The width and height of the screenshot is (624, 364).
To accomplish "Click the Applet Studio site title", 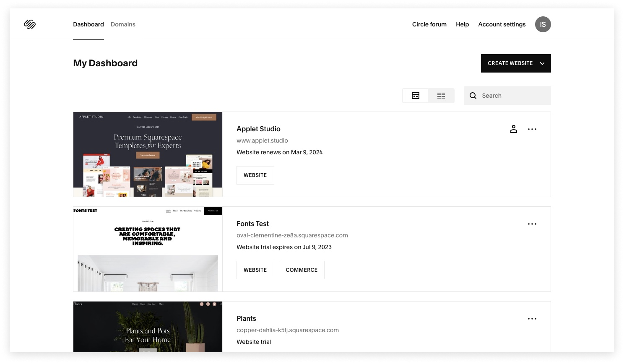I will (258, 129).
